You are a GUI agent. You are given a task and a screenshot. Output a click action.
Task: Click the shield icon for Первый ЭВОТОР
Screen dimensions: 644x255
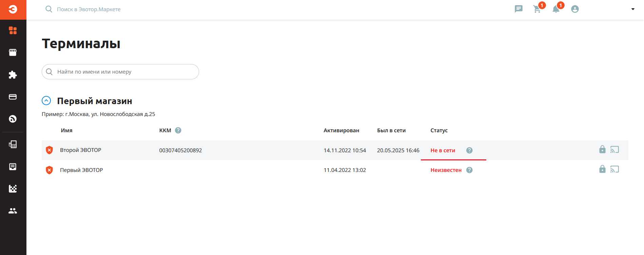(50, 170)
